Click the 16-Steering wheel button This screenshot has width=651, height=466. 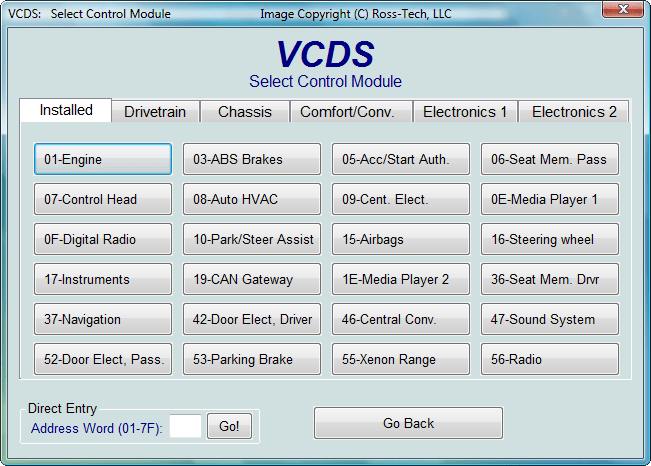tap(550, 239)
